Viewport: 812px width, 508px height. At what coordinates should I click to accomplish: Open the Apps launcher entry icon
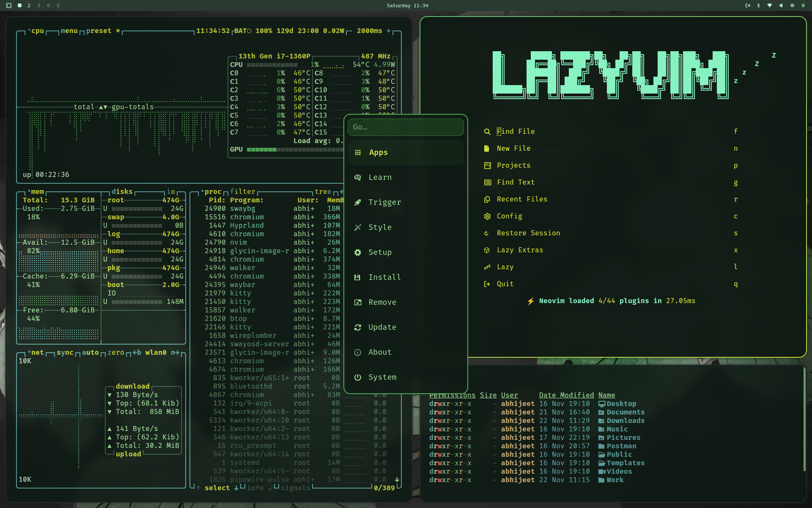pos(358,152)
